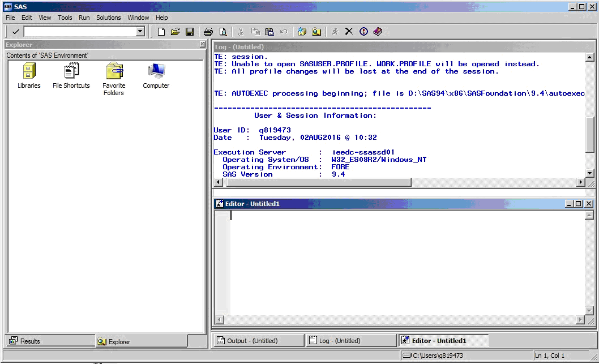The image size is (599, 364).
Task: Click the 'SAS Version : 9.4' log line
Action: click(x=284, y=174)
